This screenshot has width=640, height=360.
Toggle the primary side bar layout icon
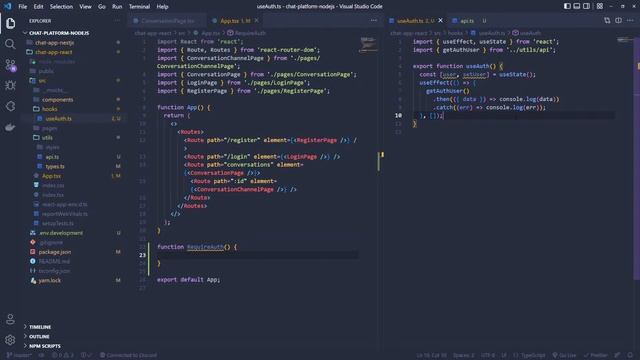(567, 6)
